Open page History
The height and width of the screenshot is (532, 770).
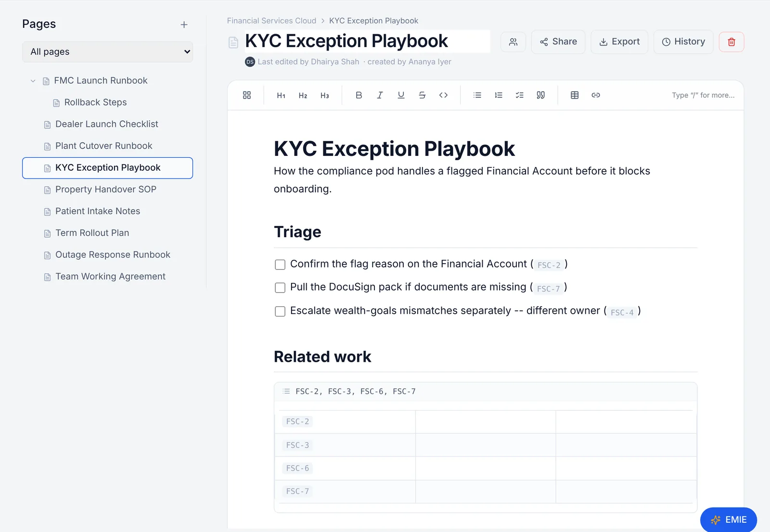pyautogui.click(x=683, y=42)
